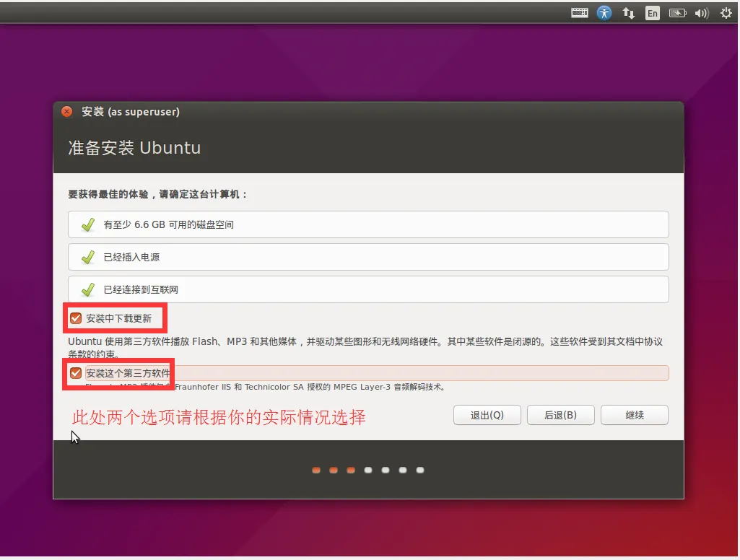The height and width of the screenshot is (560, 740).
Task: Open the system gear menu
Action: [726, 13]
